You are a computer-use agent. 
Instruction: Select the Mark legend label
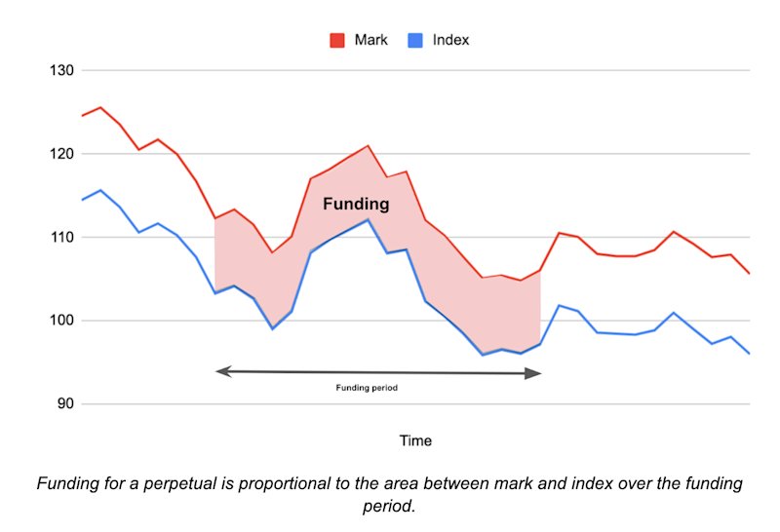pos(370,40)
